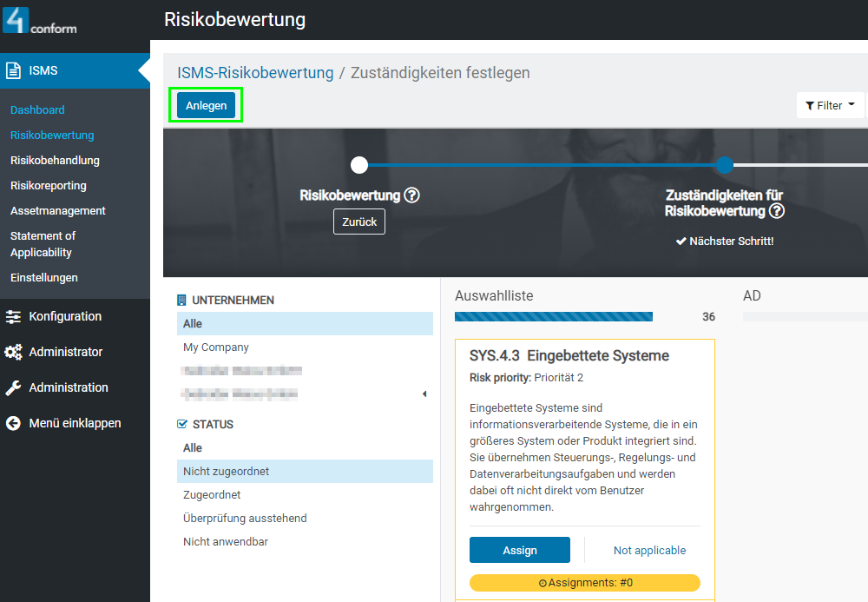
Task: Click the Administration wrench icon
Action: point(14,388)
